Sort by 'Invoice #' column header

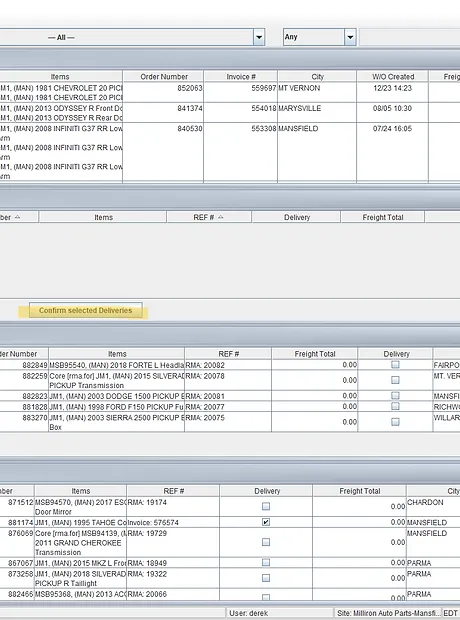click(240, 76)
